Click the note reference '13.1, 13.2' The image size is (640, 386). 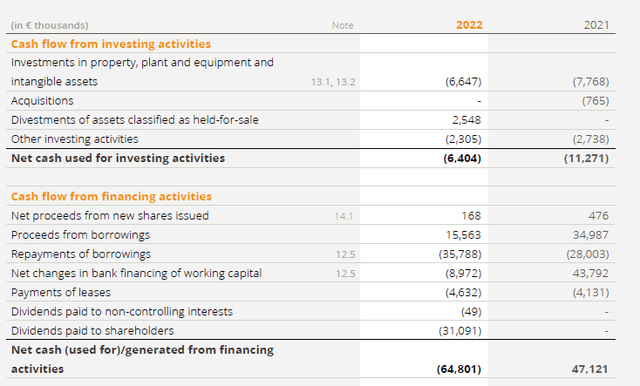pos(333,82)
